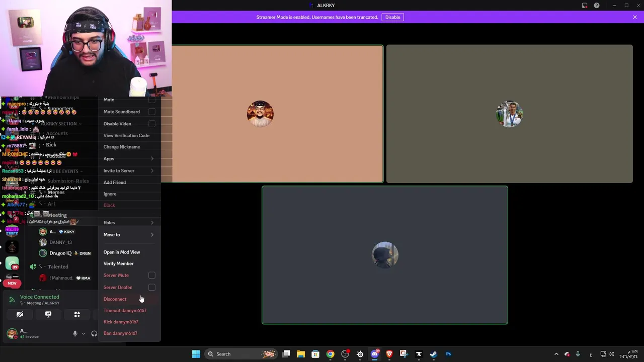This screenshot has width=644, height=362.
Task: Mute the microphone in the user panel
Action: point(75,333)
